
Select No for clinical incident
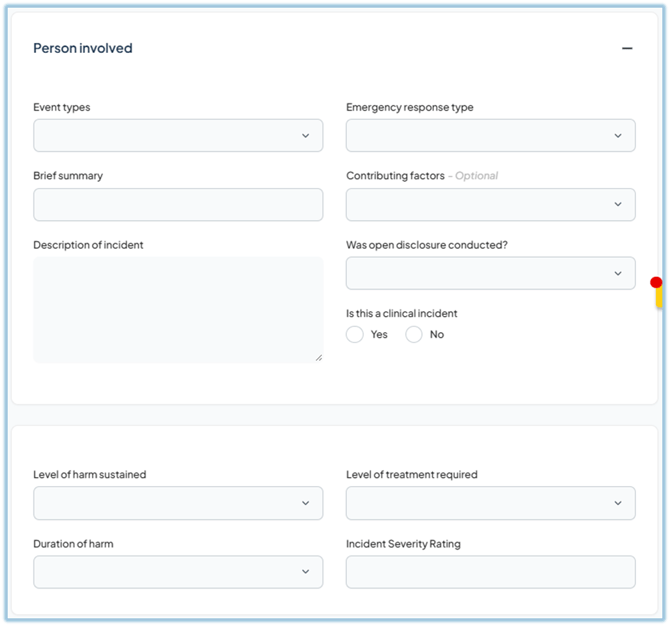click(x=414, y=335)
